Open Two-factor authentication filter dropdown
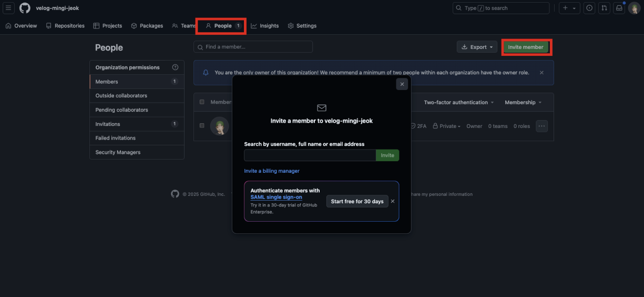644x297 pixels. 458,102
